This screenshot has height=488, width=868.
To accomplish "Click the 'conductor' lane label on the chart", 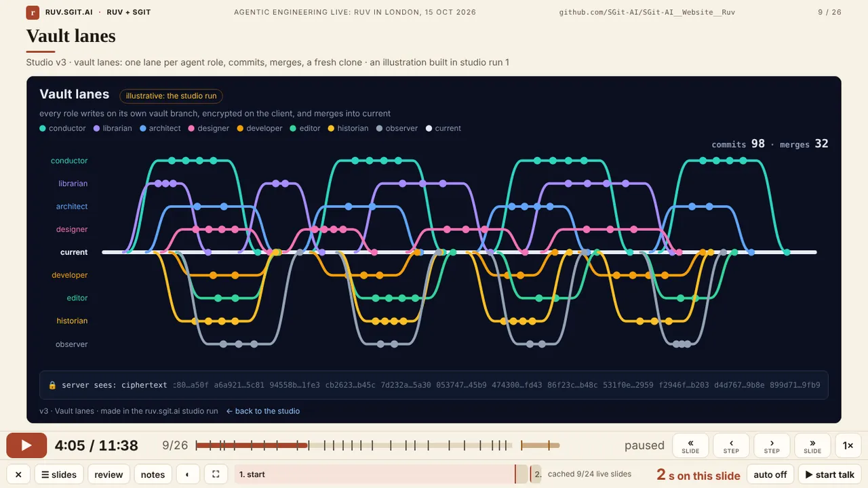I will point(69,161).
